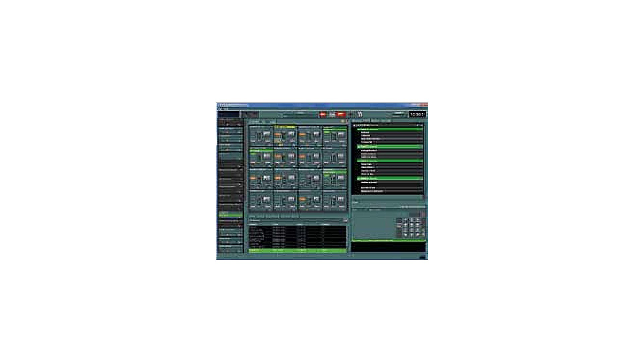Click the vertical fader in second-row first module
The image size is (644, 362).
[259, 158]
